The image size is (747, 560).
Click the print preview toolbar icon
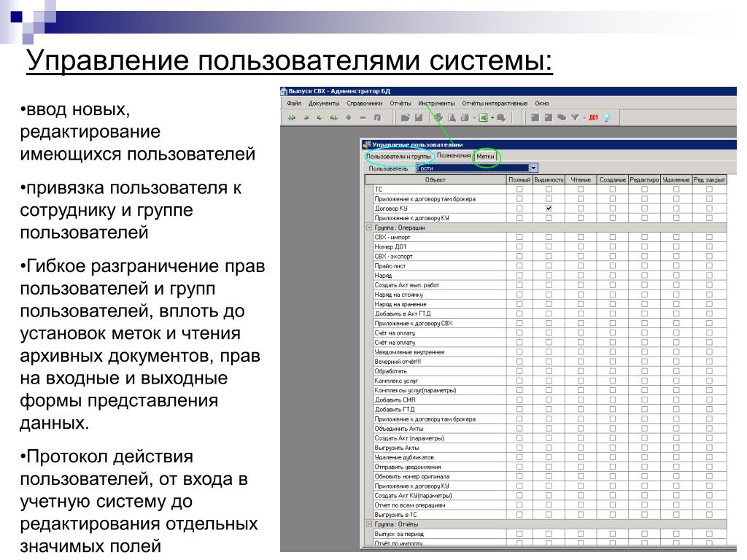(x=452, y=117)
